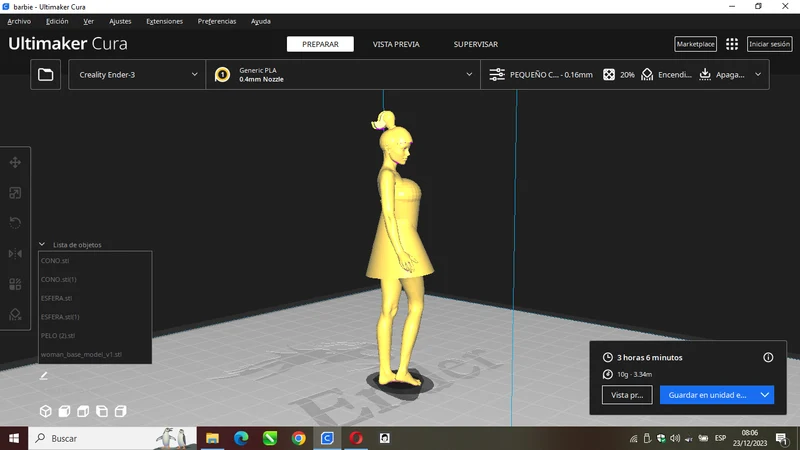
Task: Open file using the folder icon
Action: click(x=45, y=74)
